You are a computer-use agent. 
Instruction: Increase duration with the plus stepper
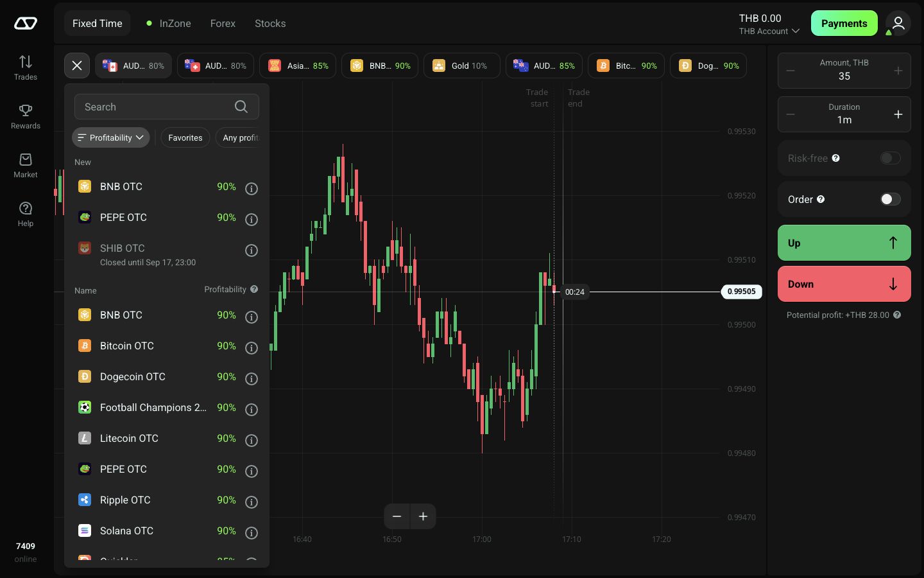pyautogui.click(x=898, y=114)
